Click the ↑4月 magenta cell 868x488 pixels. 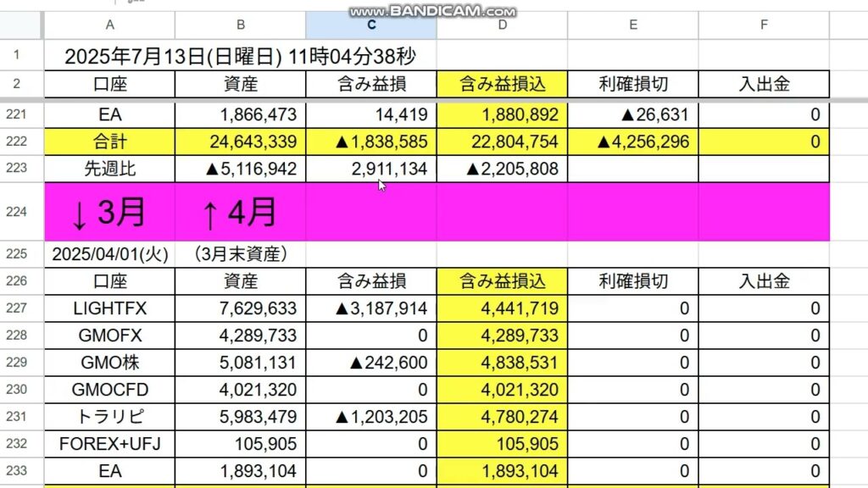[x=240, y=212]
